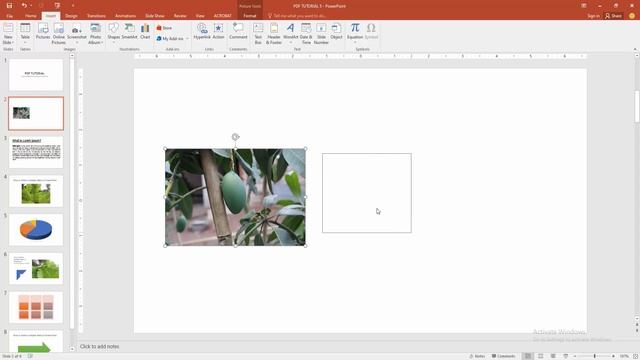Open Header & Footer dialog

274,33
